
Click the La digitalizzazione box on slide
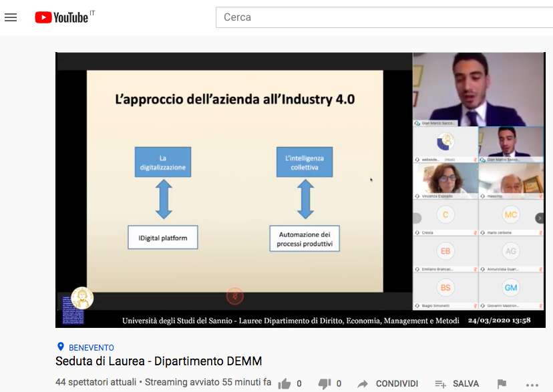point(163,162)
